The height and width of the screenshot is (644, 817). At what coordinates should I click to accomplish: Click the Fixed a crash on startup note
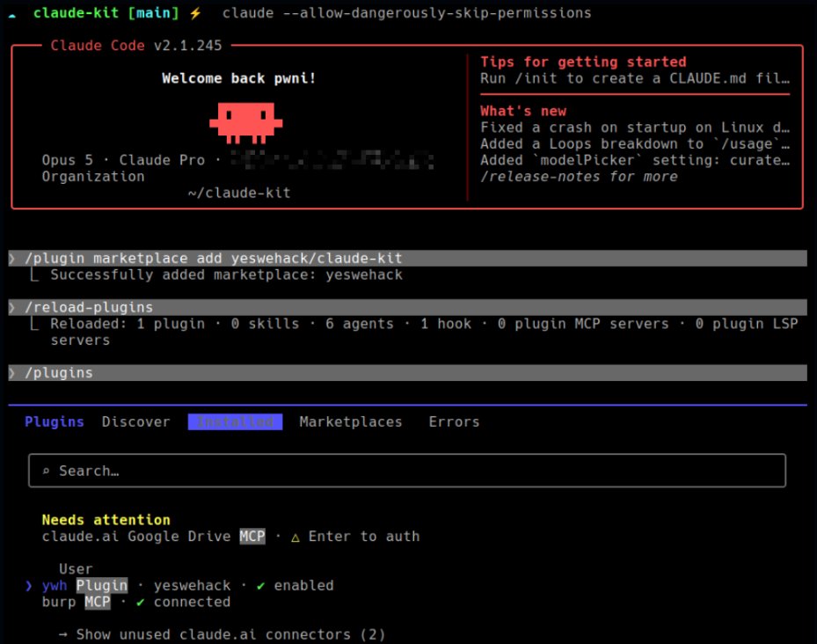pyautogui.click(x=635, y=128)
